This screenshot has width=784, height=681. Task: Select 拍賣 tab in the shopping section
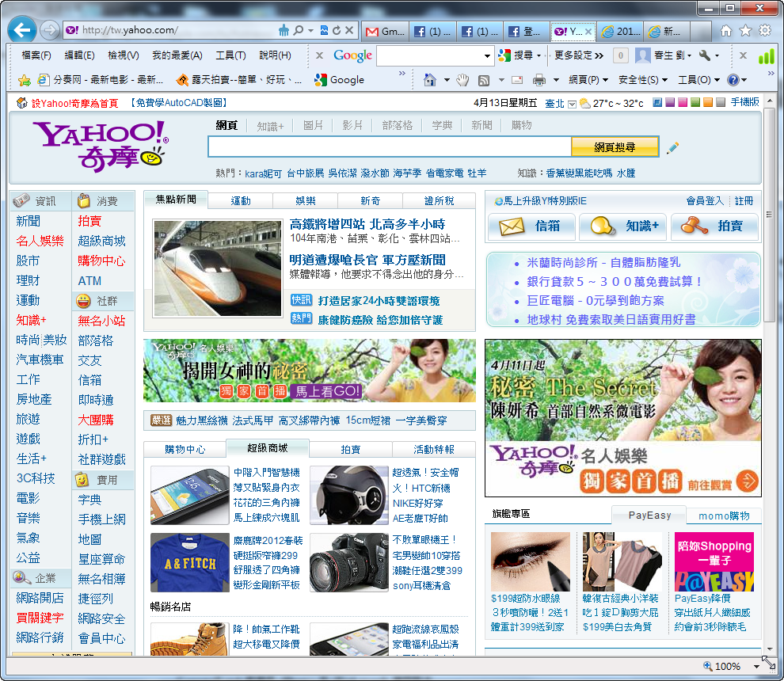click(351, 449)
